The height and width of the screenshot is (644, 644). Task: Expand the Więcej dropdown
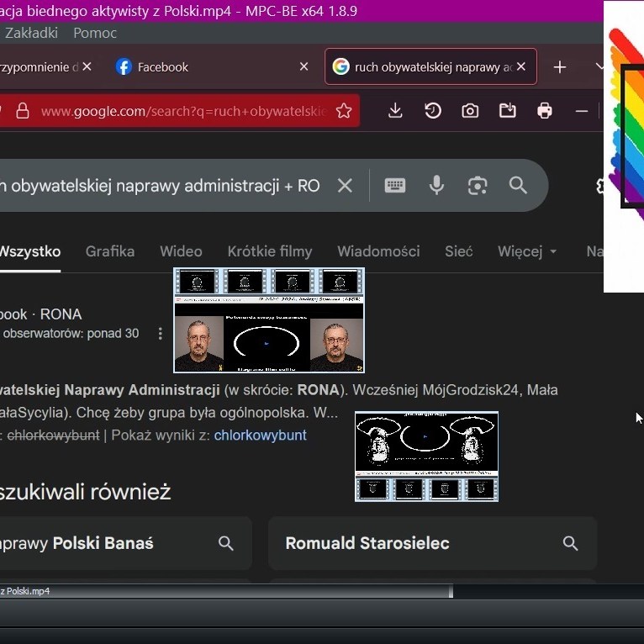(x=527, y=251)
